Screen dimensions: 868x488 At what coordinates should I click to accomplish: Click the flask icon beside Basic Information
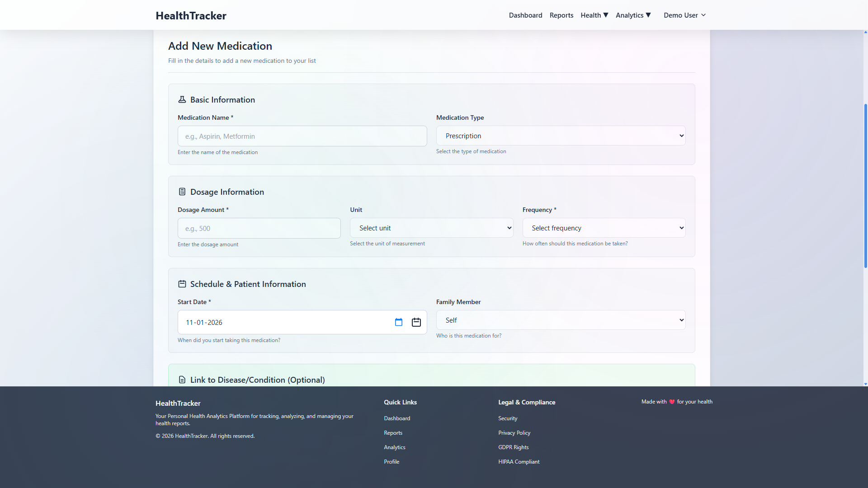[182, 99]
